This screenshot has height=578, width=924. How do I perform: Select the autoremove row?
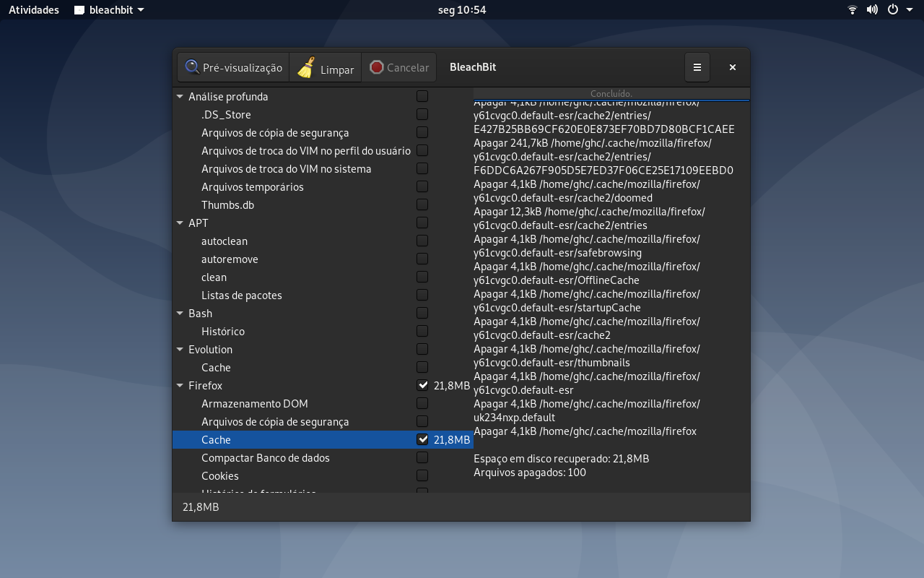(323, 259)
